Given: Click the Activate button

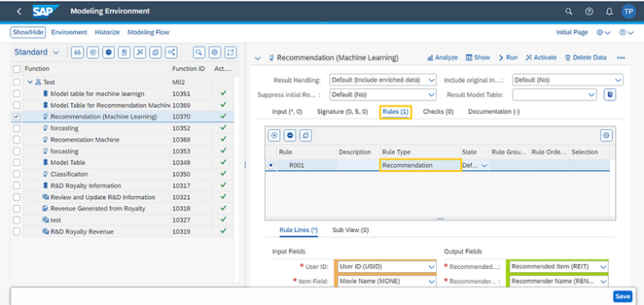Looking at the screenshot, I should pos(541,58).
